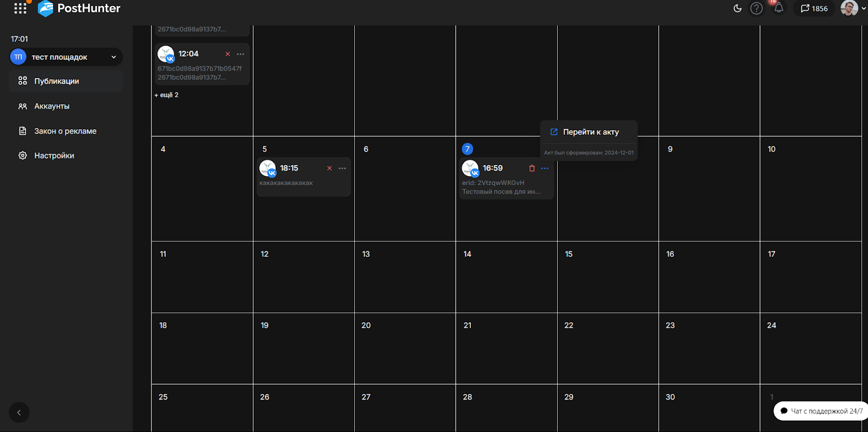Viewport: 868px width, 432px height.
Task: Click the PostHunter logo
Action: 79,8
